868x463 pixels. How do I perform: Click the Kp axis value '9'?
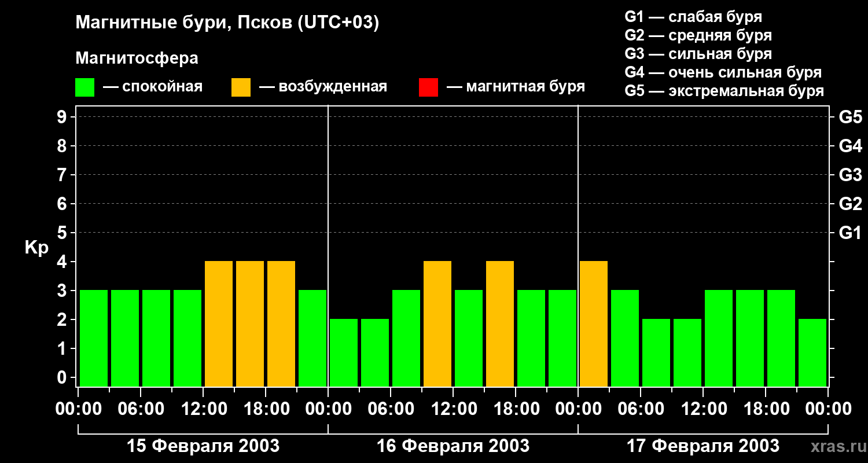(63, 117)
